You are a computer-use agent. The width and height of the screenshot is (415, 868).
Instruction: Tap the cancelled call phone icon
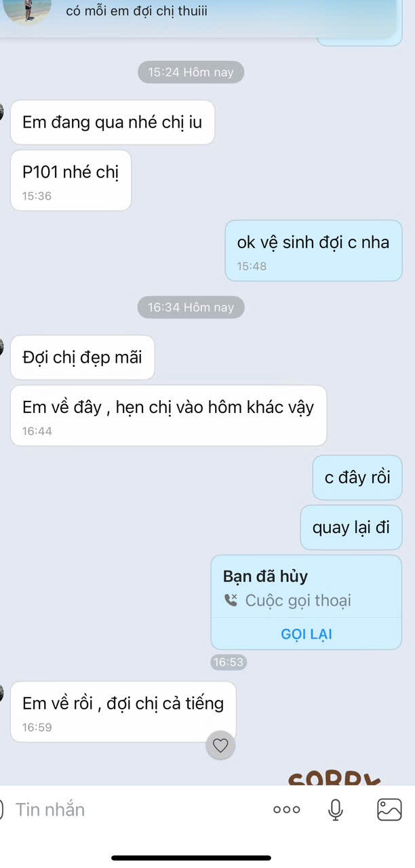coord(231,600)
